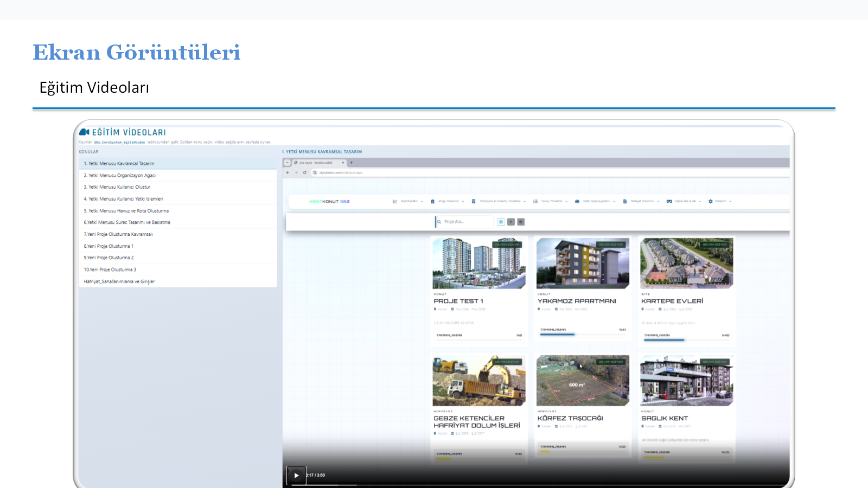Screen dimensions: 868x488
Task: Open GEBZE KETENCİLER HAFRİYAT DOLUM İŞLERİ card
Action: coord(479,408)
